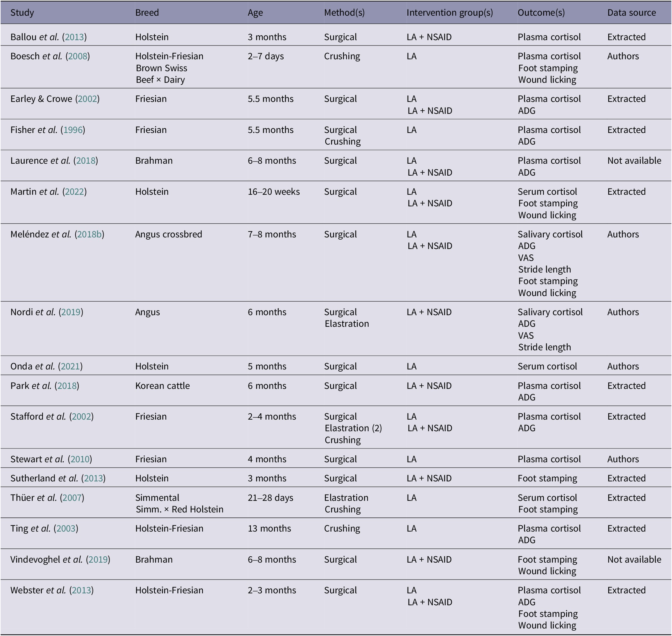Image resolution: width=672 pixels, height=636 pixels.
Task: Click the Breed column header
Action: [147, 13]
